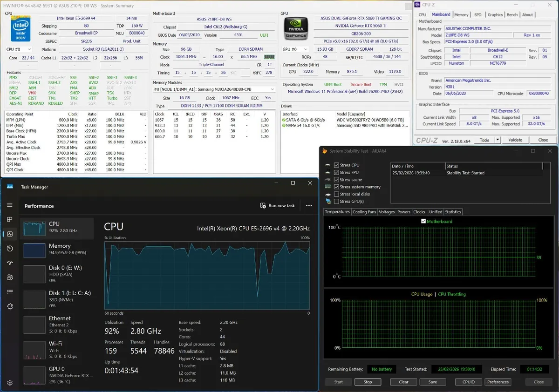Switch to Cooling Fans tab in AIDA64
The height and width of the screenshot is (392, 559).
[364, 212]
